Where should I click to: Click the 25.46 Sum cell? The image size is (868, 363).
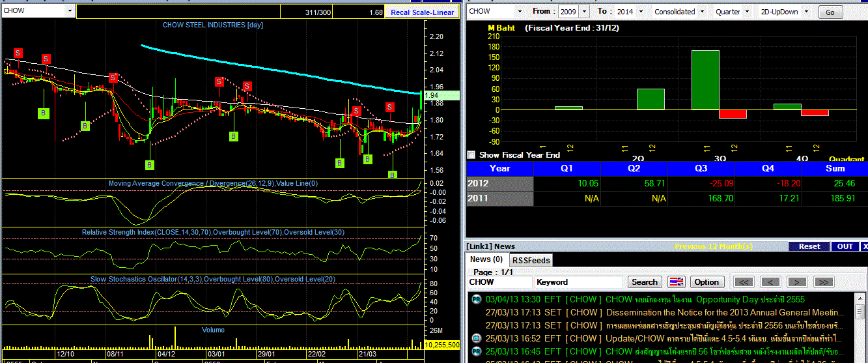(835, 183)
